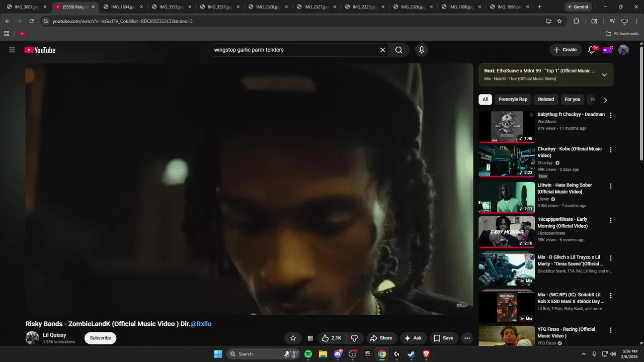The width and height of the screenshot is (644, 362).
Task: Start voice search with microphone
Action: click(422, 50)
